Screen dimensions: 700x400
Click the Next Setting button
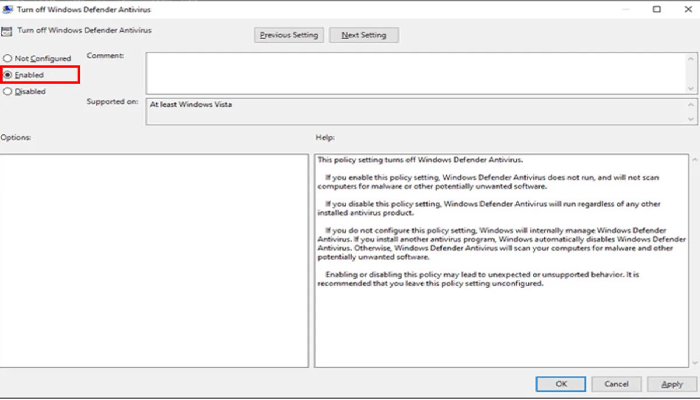[364, 35]
